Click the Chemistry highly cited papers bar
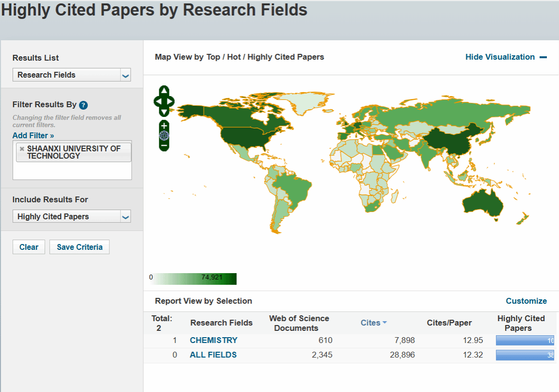The height and width of the screenshot is (392, 559). [x=525, y=340]
